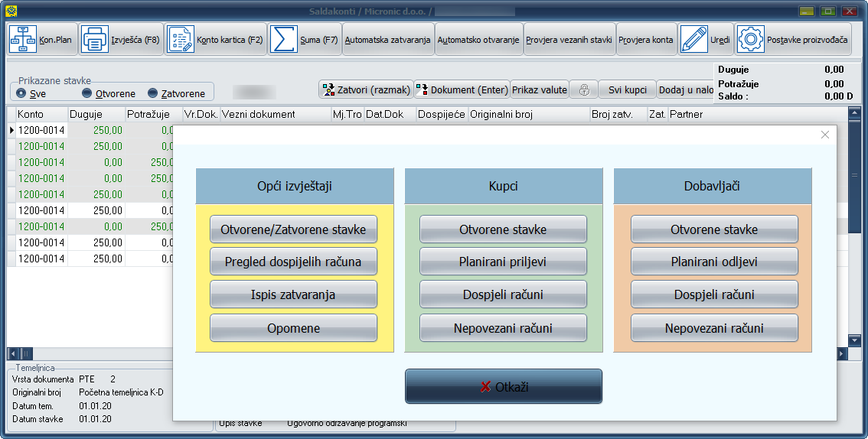Open Kon.Plan chart of accounts icon

pos(23,39)
